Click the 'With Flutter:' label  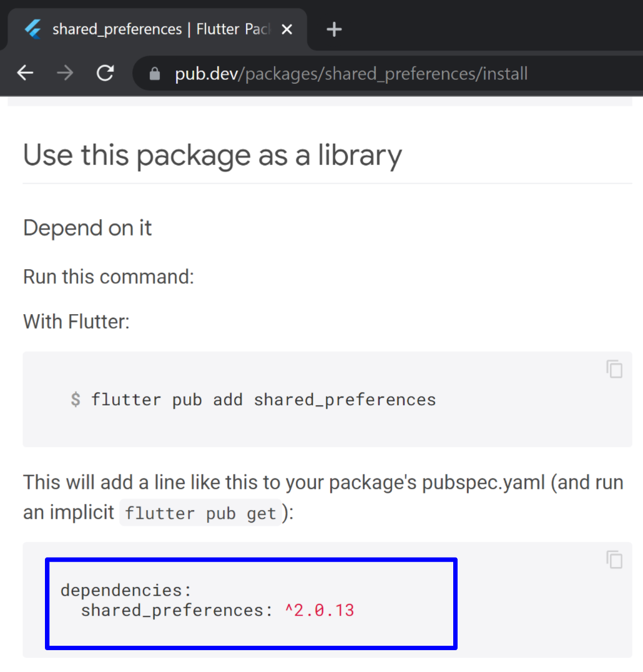click(76, 322)
